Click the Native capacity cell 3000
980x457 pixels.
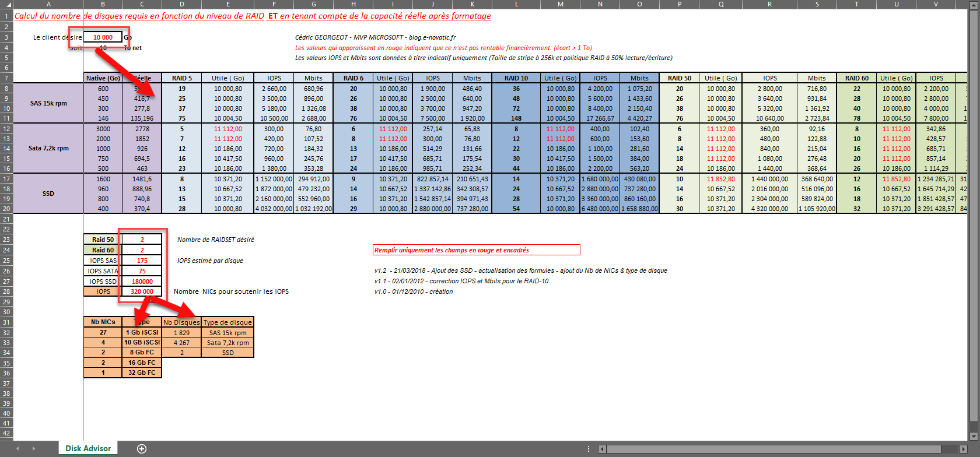[x=103, y=129]
